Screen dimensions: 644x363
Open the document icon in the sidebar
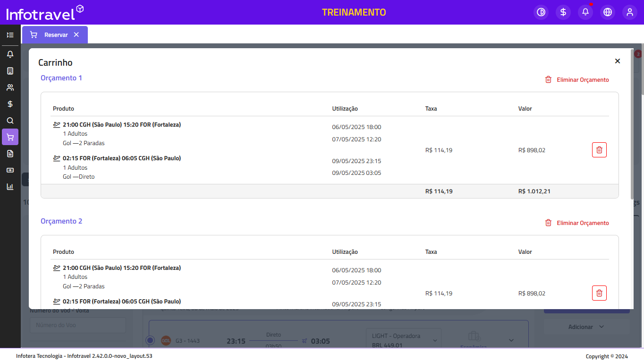10,154
